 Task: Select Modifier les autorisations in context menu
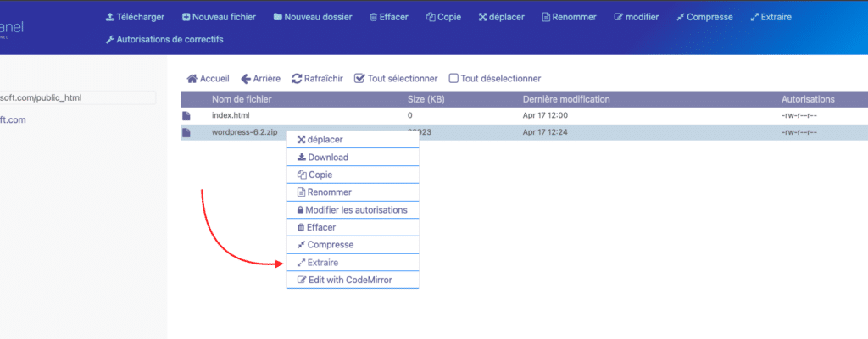pyautogui.click(x=352, y=210)
